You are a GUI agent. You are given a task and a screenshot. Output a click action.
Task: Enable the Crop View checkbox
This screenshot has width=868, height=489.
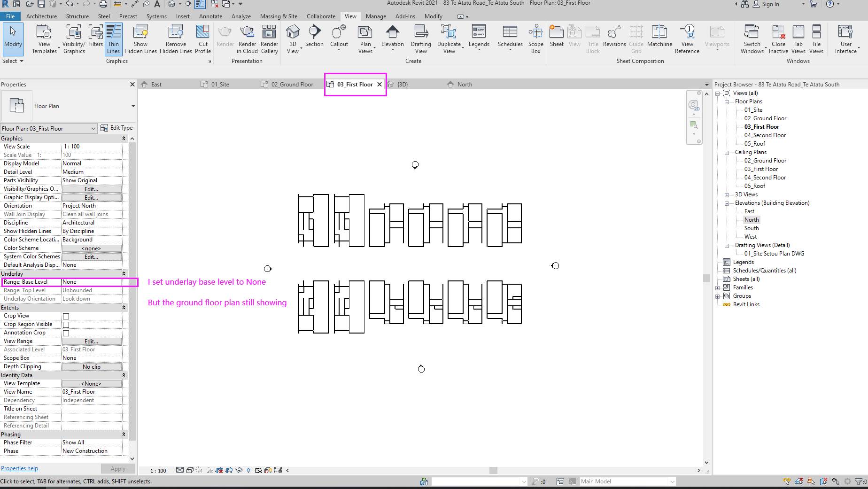65,316
